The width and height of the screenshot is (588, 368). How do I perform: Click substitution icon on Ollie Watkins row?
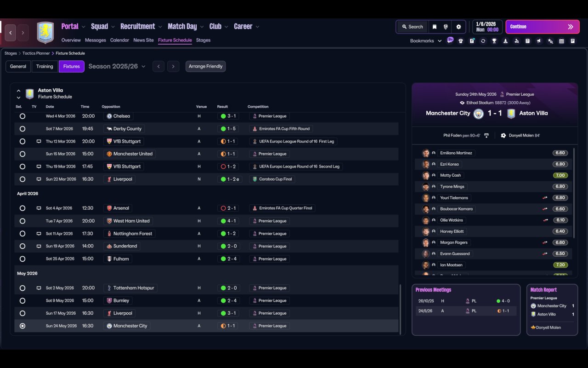click(x=545, y=220)
